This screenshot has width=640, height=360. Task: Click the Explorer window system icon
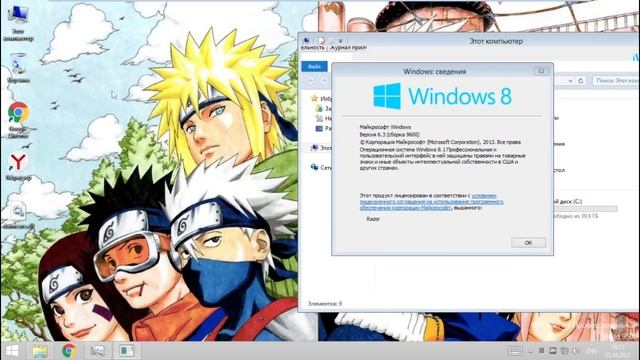coord(306,40)
